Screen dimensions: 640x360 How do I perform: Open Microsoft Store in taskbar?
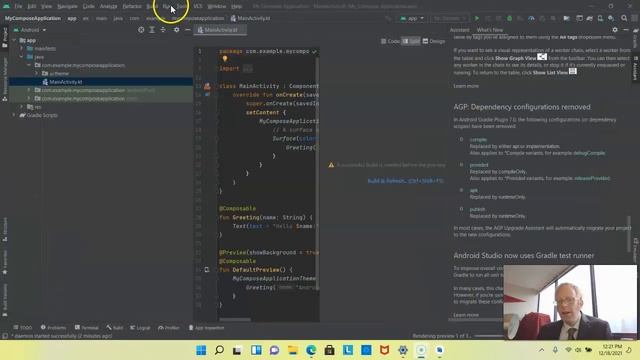329,350
